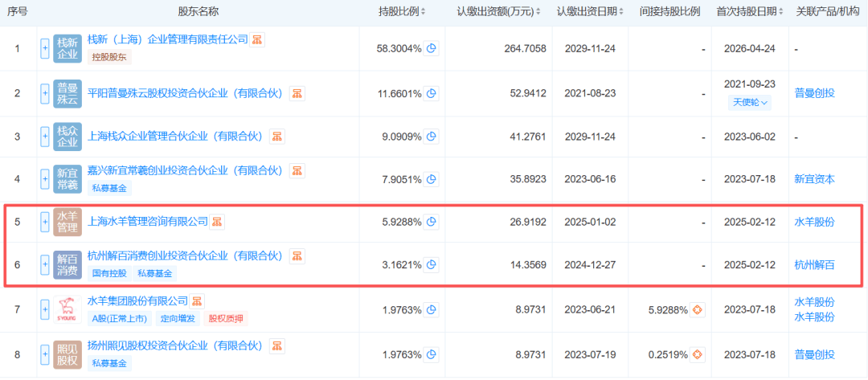Image resolution: width=868 pixels, height=380 pixels.
Task: Open equity structure icon beside 平阳普曼殊云股权投资合伙企业
Action: (x=298, y=93)
